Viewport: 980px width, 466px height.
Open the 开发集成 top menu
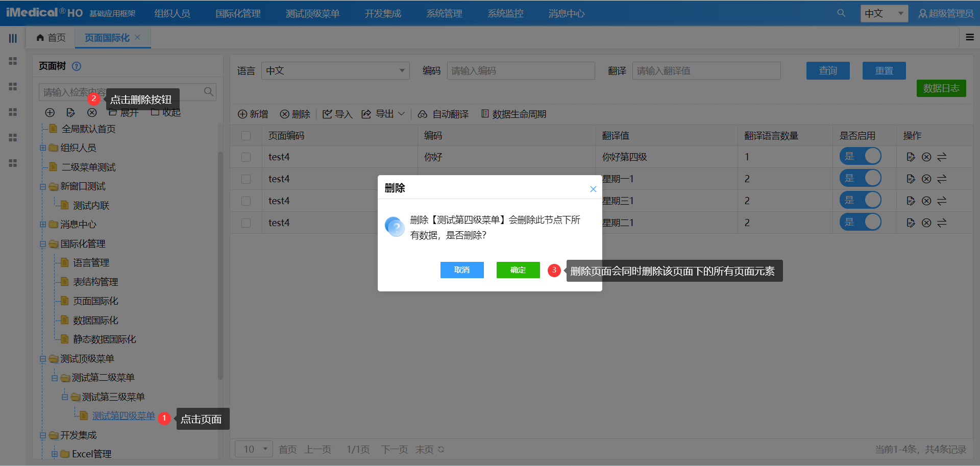(x=383, y=14)
